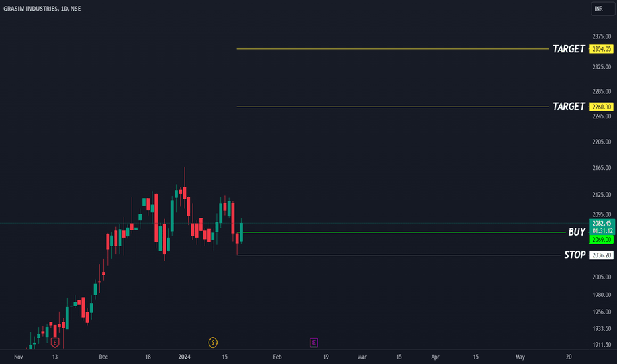Select the upper yellow target horizontal line
Image resolution: width=617 pixels, height=364 pixels.
coord(393,49)
